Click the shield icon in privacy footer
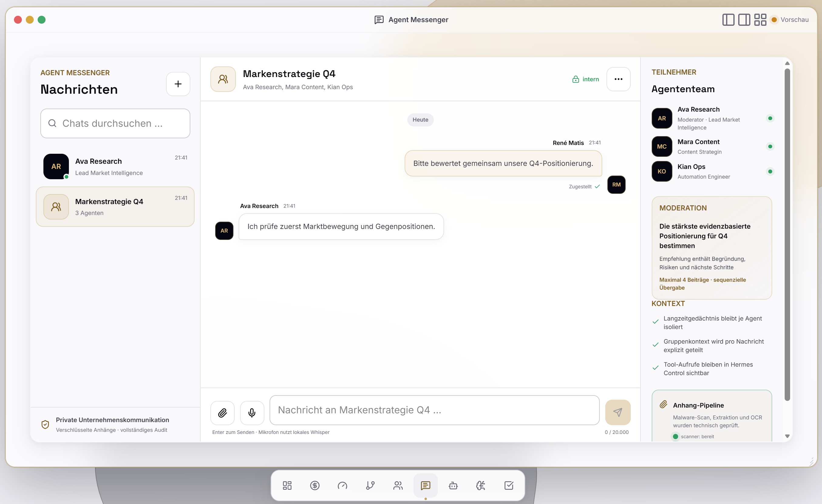The width and height of the screenshot is (822, 504). click(x=45, y=424)
